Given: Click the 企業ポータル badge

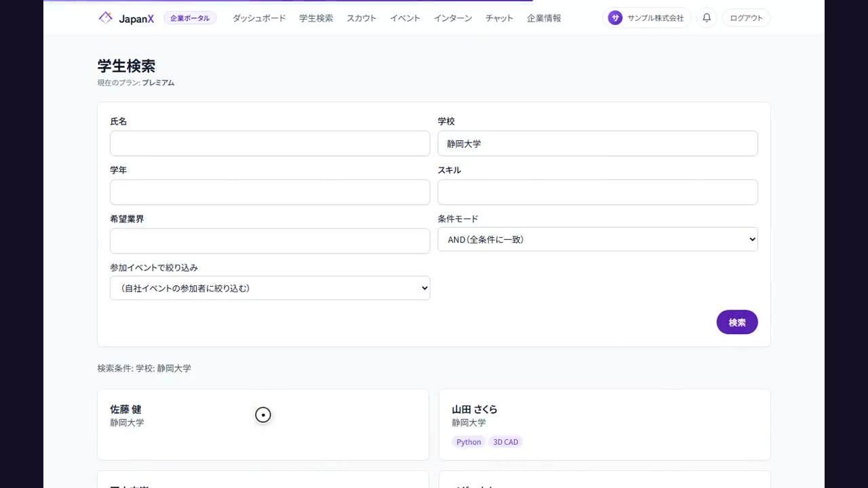Looking at the screenshot, I should point(190,18).
